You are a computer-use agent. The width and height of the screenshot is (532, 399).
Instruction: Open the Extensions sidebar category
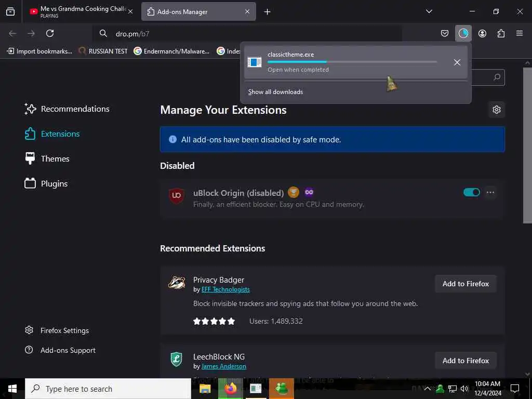52,134
